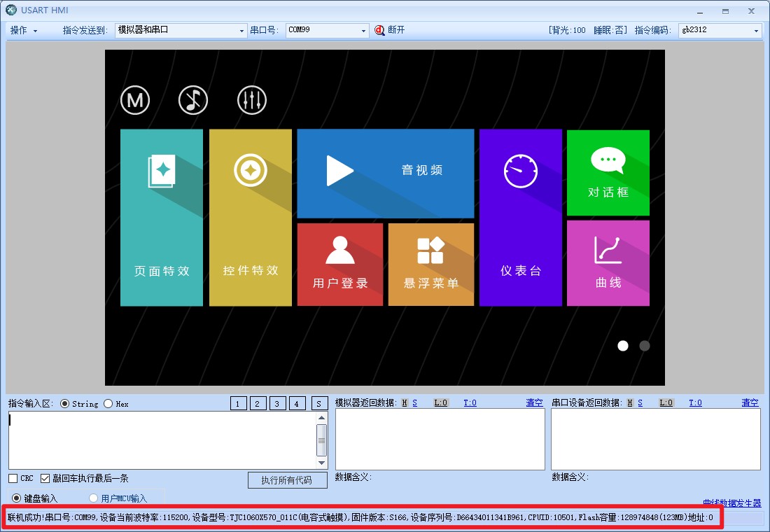This screenshot has width=770, height=532.
Task: Select the Hex radio button
Action: coord(108,404)
